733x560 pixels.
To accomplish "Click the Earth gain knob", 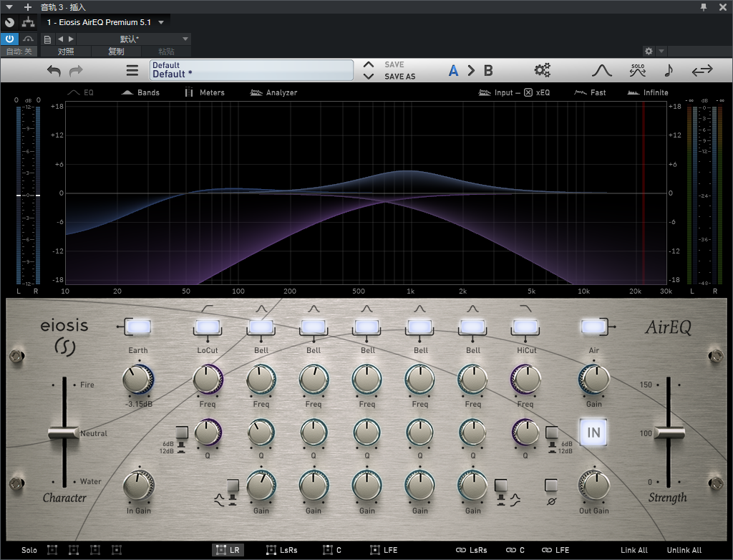I will tap(138, 380).
